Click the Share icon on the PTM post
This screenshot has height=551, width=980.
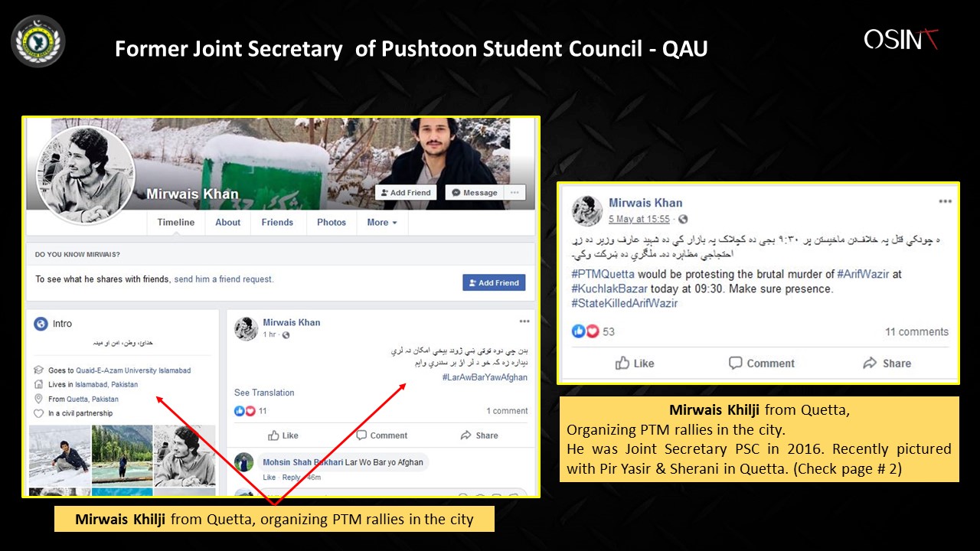(x=870, y=363)
